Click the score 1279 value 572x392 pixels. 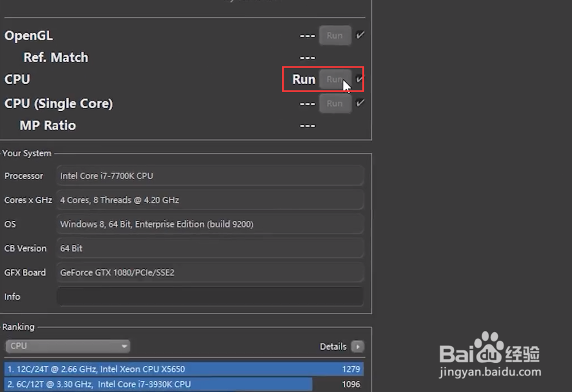[351, 369]
